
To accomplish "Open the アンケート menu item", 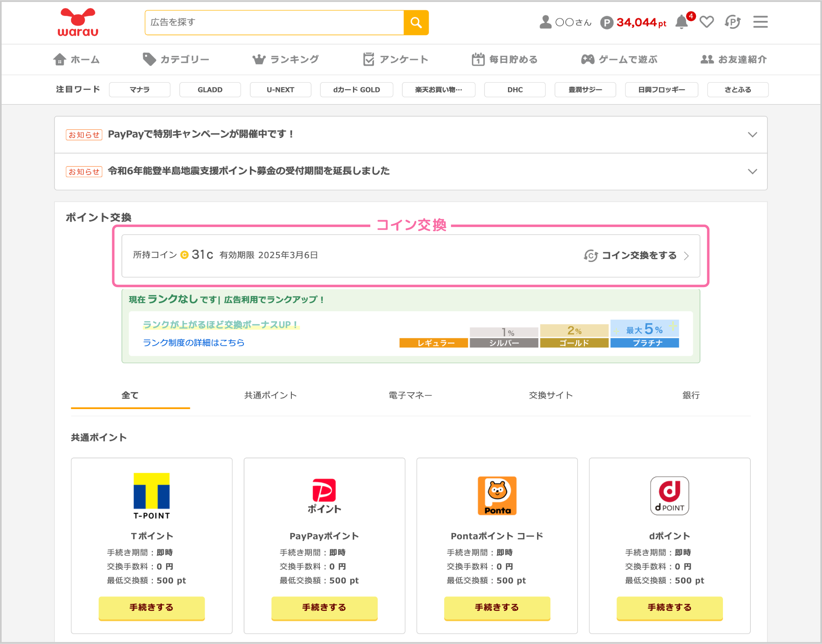I will [395, 59].
